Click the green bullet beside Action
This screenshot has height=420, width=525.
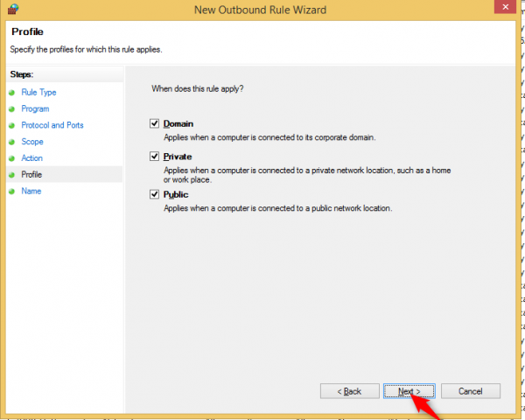click(x=11, y=158)
